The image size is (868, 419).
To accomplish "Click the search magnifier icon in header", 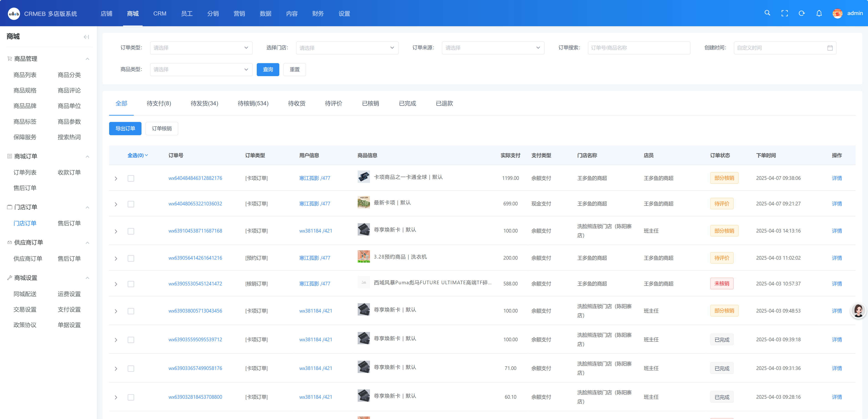I will pos(767,13).
